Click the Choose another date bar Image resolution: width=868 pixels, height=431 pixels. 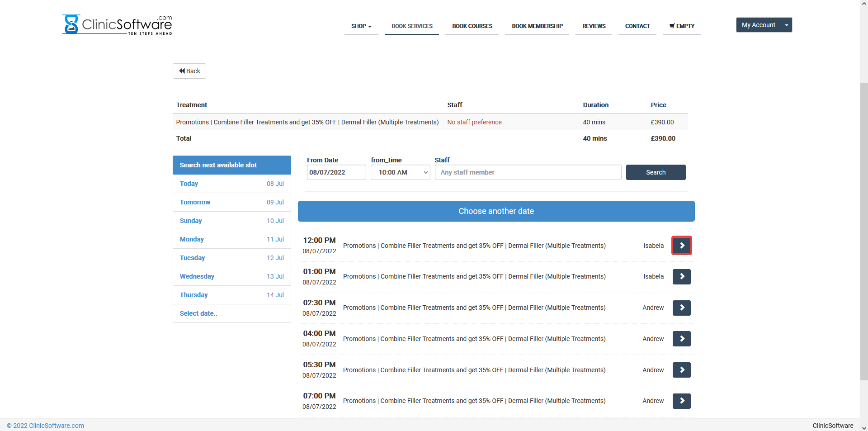496,211
